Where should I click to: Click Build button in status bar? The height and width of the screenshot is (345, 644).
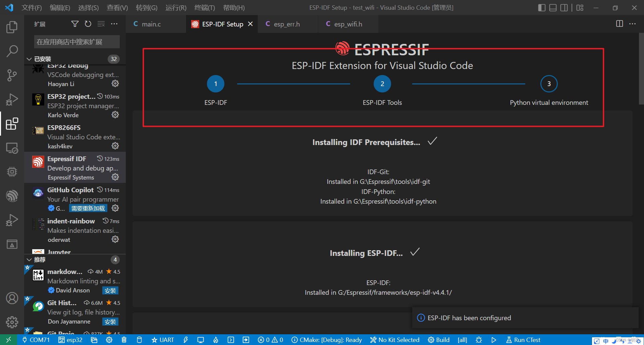point(439,340)
